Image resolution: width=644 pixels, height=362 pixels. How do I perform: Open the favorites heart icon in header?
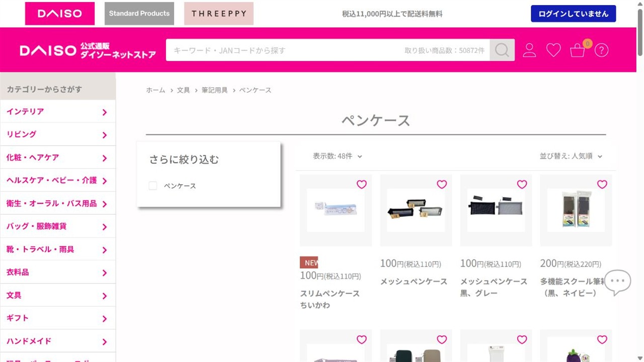tap(553, 50)
